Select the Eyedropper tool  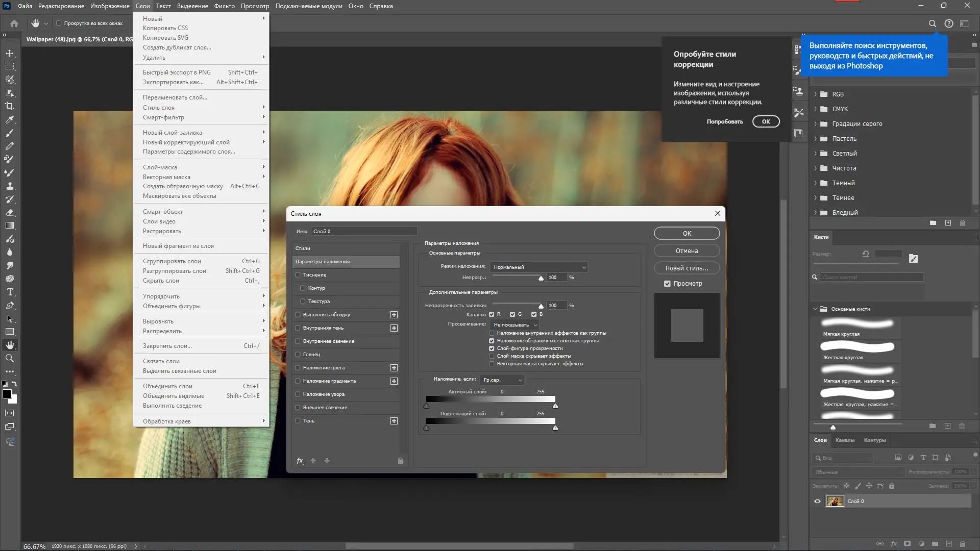click(10, 119)
